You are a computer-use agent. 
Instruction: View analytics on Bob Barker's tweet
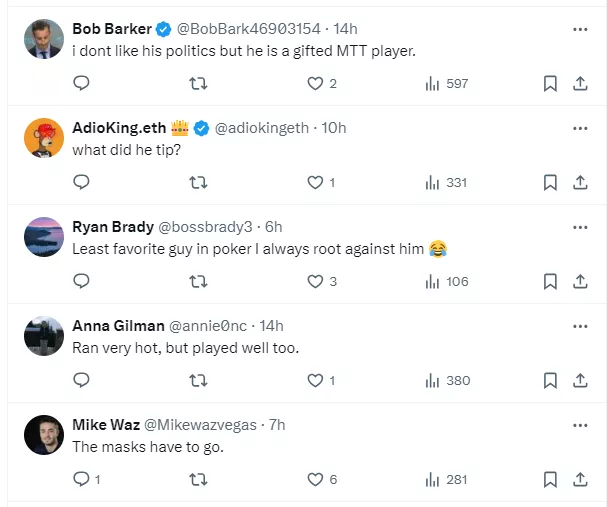pos(446,84)
